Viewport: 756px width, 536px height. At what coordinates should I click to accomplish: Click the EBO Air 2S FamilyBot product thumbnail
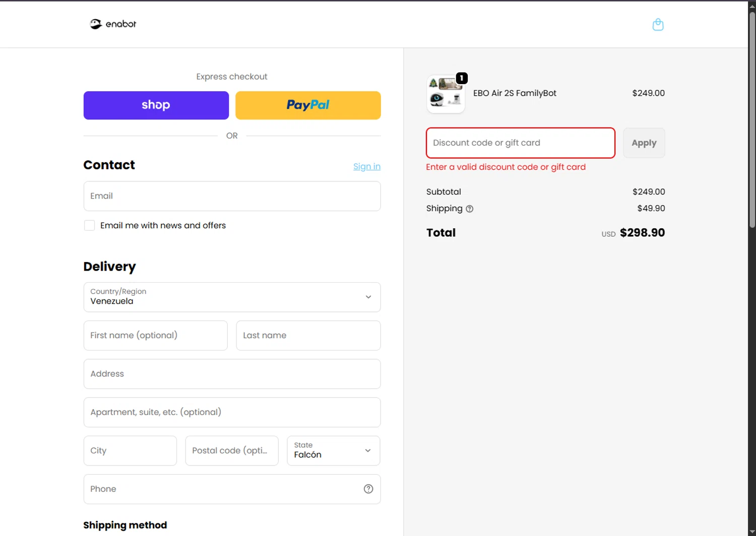tap(446, 94)
